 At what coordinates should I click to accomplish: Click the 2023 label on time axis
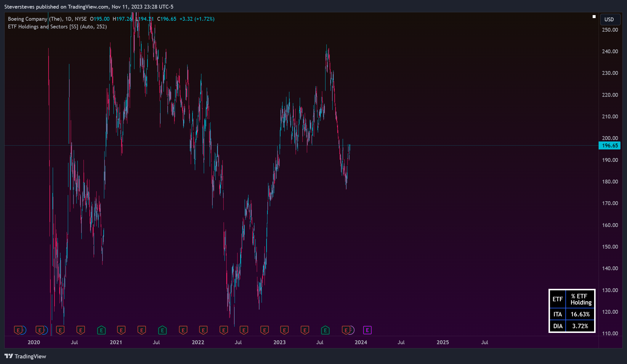pyautogui.click(x=279, y=342)
